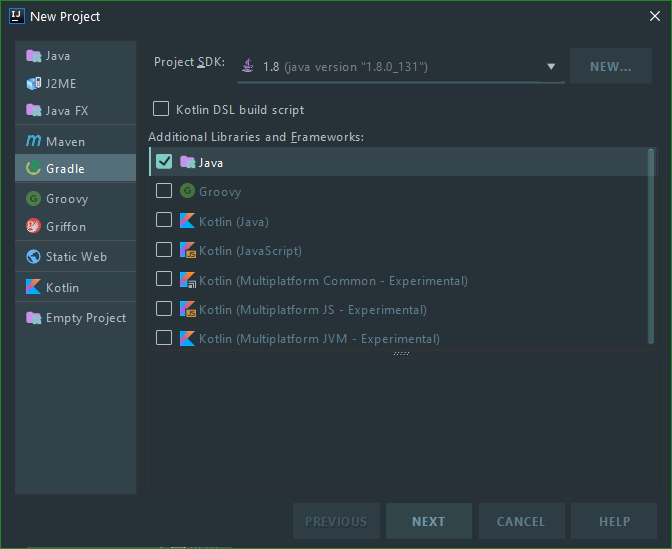The image size is (672, 549).
Task: Select J2ME project type
Action: pos(75,83)
